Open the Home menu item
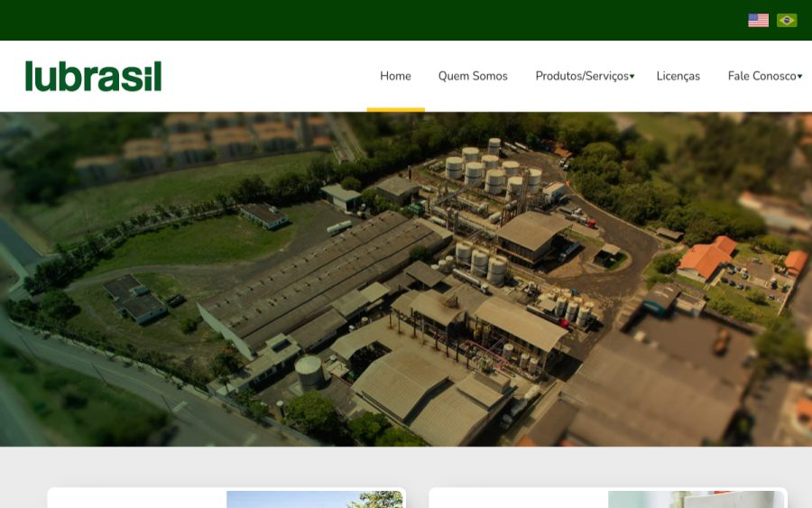 click(x=396, y=76)
